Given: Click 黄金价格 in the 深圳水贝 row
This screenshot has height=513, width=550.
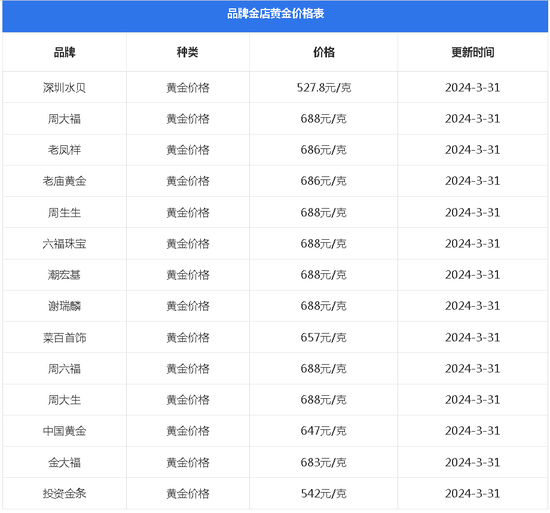Looking at the screenshot, I should (188, 88).
